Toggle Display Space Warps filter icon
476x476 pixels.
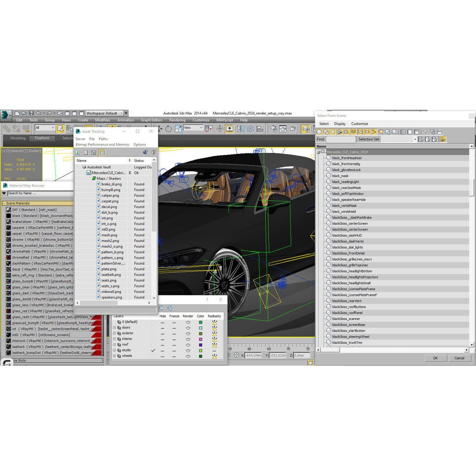coord(353,132)
